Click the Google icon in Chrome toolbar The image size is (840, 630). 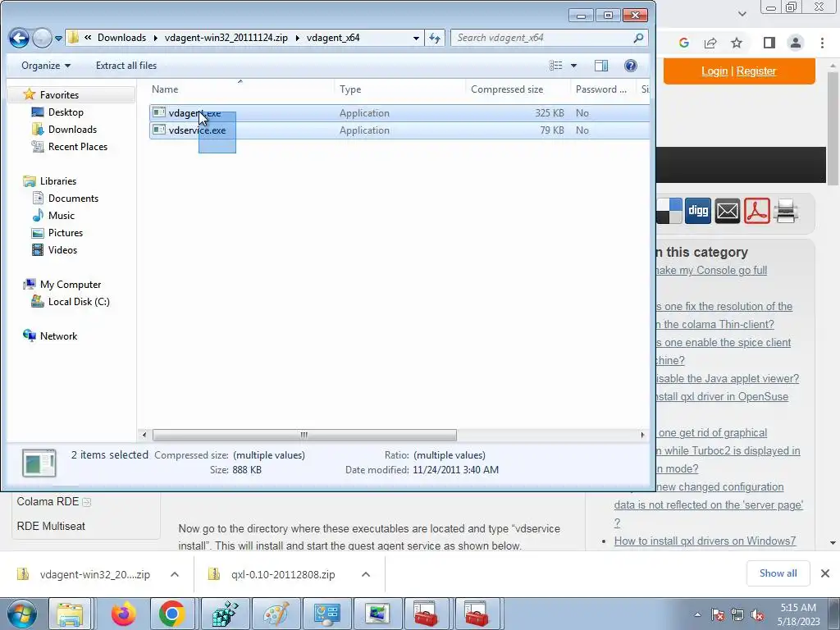click(x=683, y=43)
